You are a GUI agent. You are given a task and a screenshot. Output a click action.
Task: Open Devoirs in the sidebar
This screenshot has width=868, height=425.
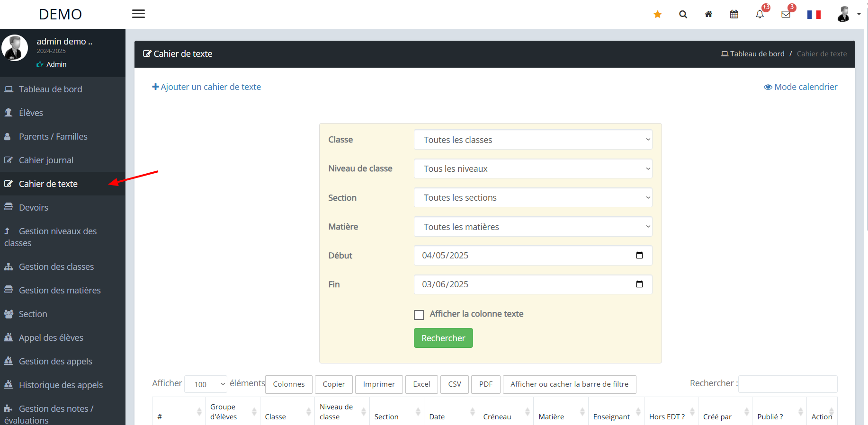63,207
